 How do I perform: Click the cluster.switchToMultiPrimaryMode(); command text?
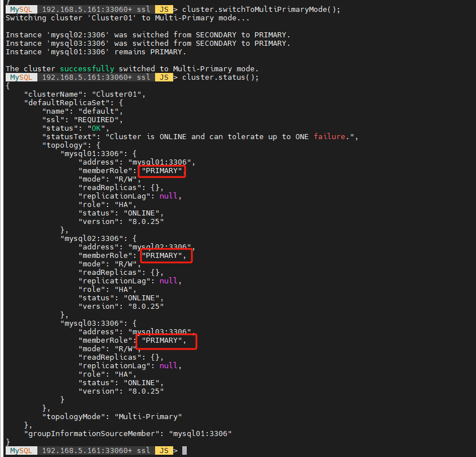[x=261, y=10]
